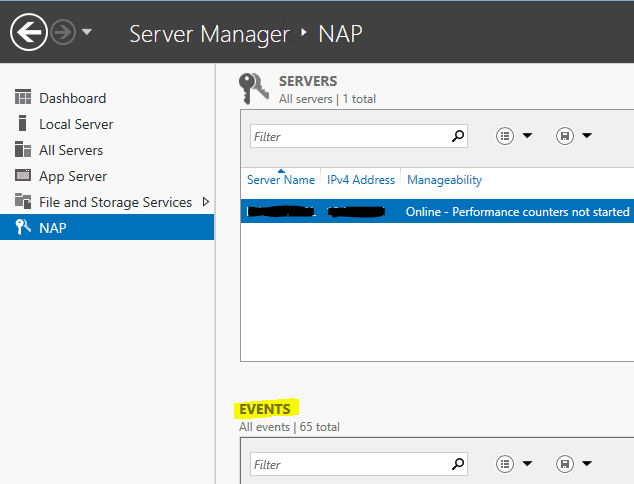Open navigation history dropdown arrow
634x484 pixels.
coord(87,33)
